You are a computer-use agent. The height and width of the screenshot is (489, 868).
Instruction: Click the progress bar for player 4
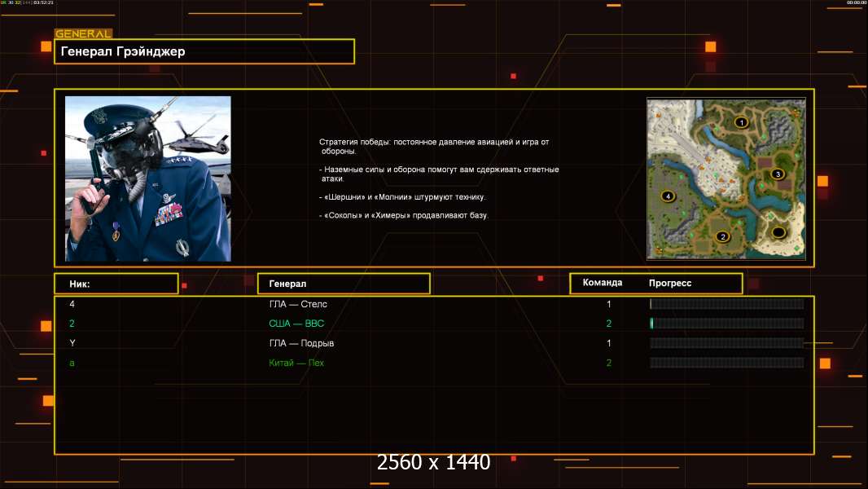pos(726,304)
